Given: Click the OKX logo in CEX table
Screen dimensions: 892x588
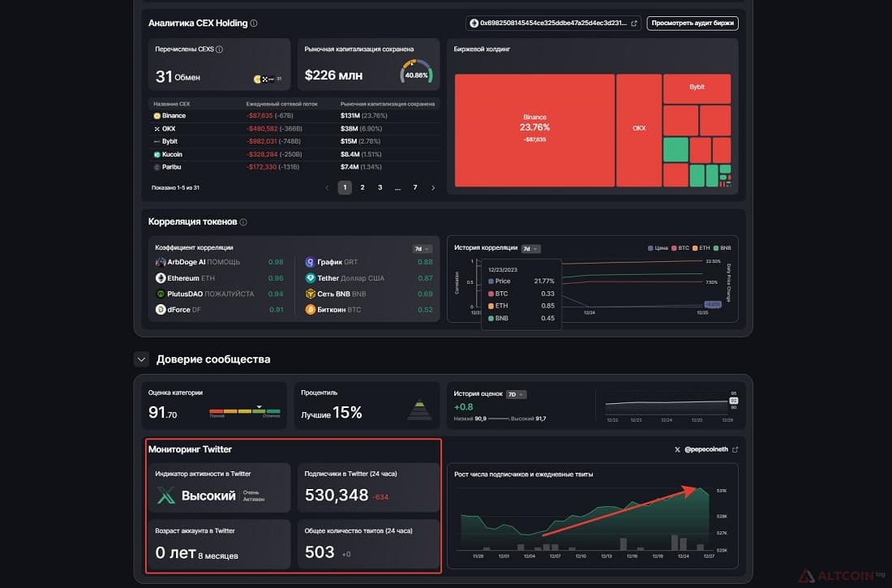Looking at the screenshot, I should click(157, 129).
